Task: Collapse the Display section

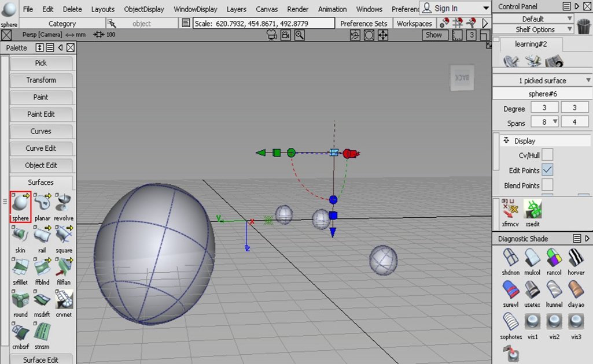Action: point(506,140)
